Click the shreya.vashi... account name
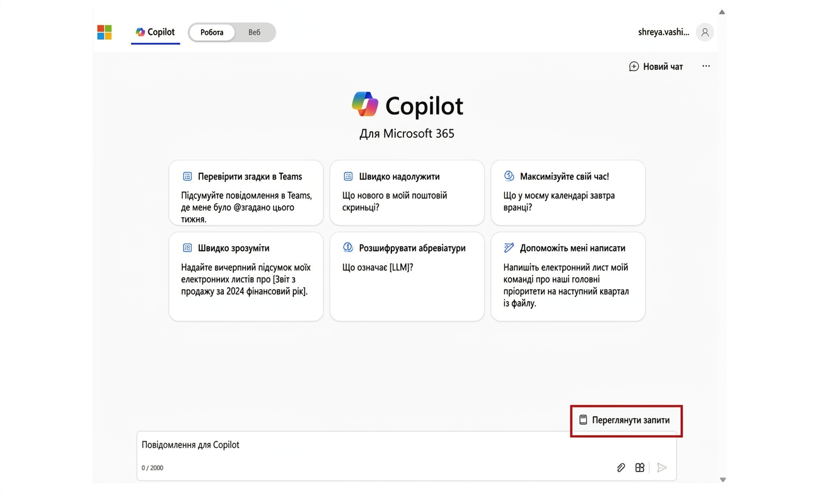Screen dimensions: 822x504 tap(663, 32)
